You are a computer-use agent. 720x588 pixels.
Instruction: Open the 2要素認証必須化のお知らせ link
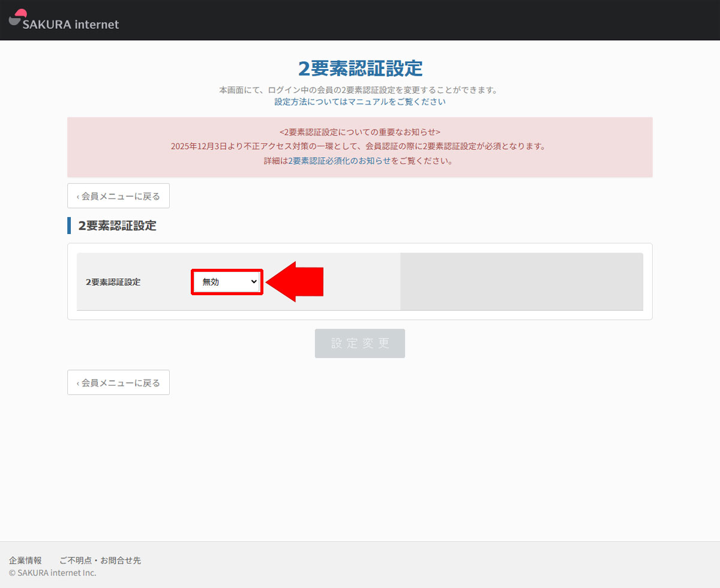click(339, 161)
